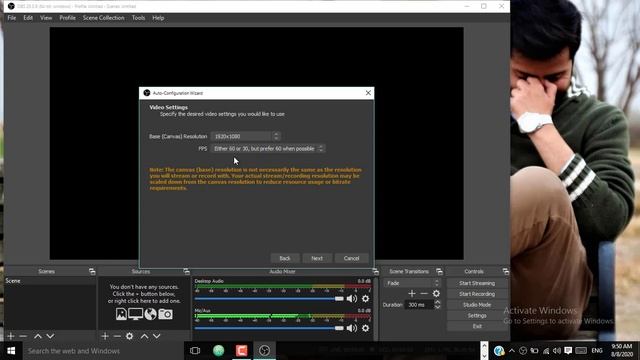Remove source with minus icon
640x360 pixels.
tap(118, 336)
